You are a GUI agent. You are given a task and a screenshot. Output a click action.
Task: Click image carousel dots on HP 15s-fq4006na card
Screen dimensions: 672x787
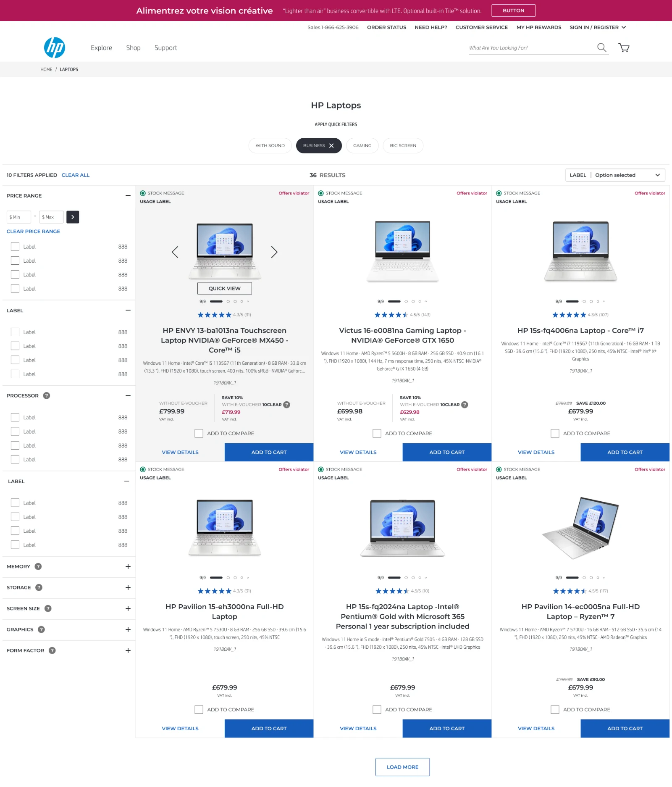585,301
